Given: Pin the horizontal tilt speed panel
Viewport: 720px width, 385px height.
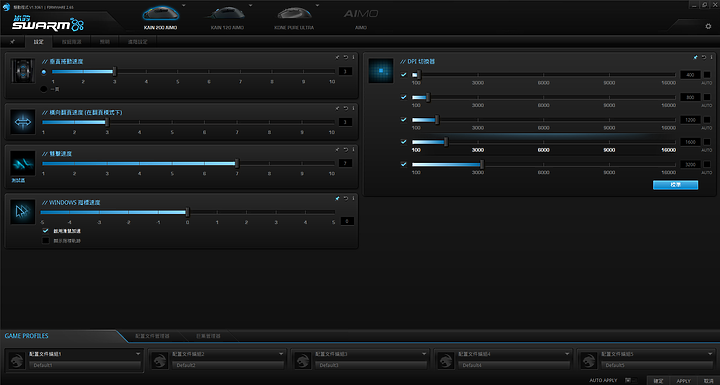Looking at the screenshot, I should [x=338, y=108].
